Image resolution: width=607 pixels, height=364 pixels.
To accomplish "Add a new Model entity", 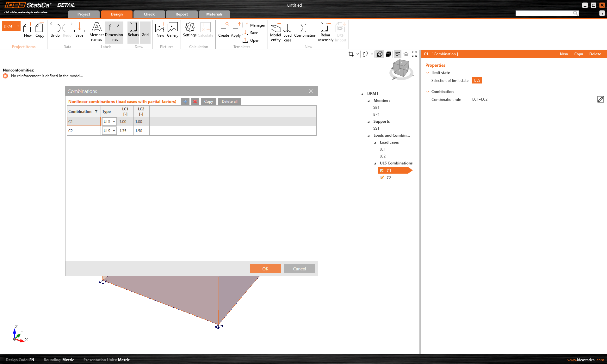I will (276, 32).
